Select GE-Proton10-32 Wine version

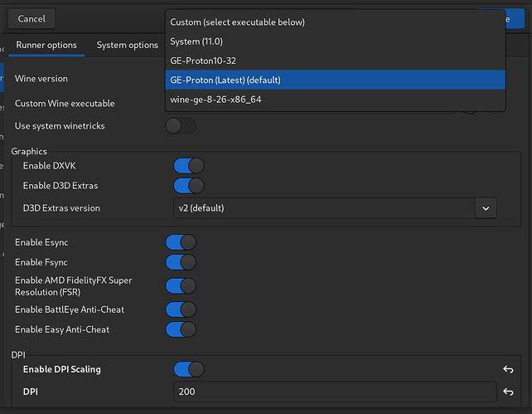(x=335, y=61)
